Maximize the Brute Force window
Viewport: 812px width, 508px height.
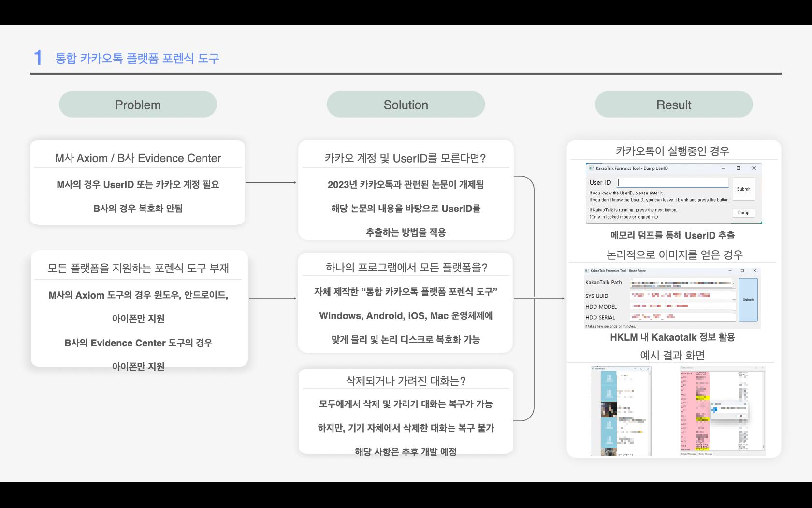tap(742, 271)
